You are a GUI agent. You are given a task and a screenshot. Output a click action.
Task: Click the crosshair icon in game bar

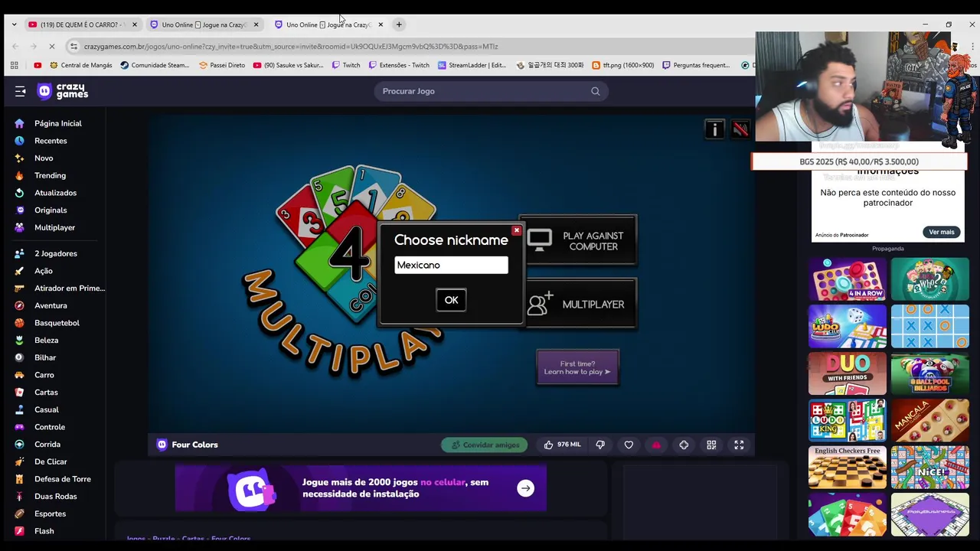(x=684, y=445)
